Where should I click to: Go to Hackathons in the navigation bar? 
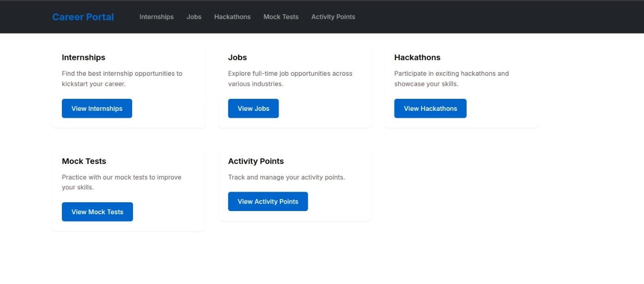(x=232, y=17)
